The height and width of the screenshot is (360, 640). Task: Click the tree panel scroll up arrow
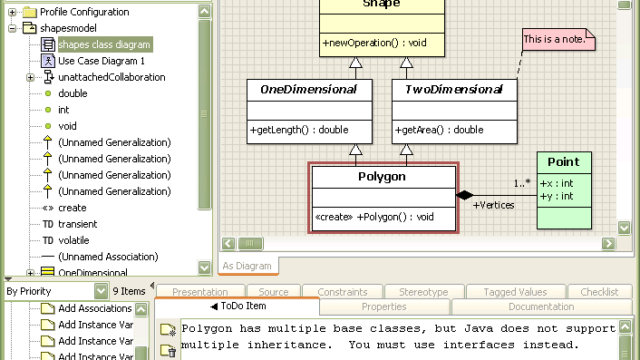pyautogui.click(x=204, y=11)
